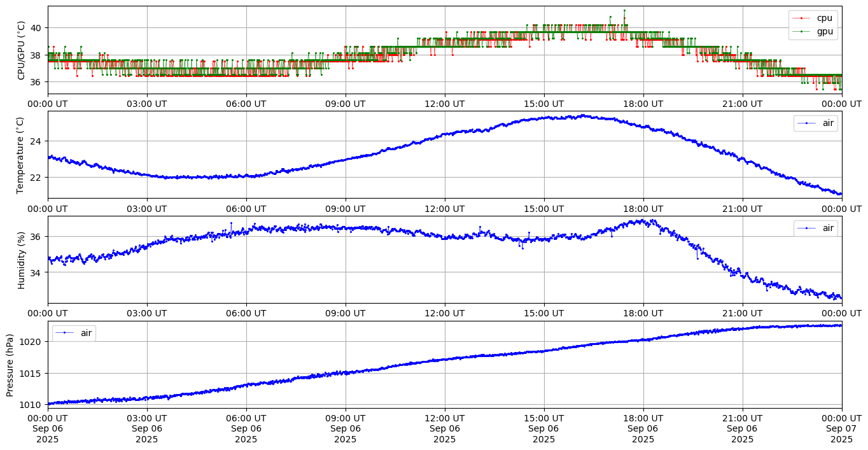Click '12:00 UT' below the CPU/GPU plot

click(x=445, y=104)
